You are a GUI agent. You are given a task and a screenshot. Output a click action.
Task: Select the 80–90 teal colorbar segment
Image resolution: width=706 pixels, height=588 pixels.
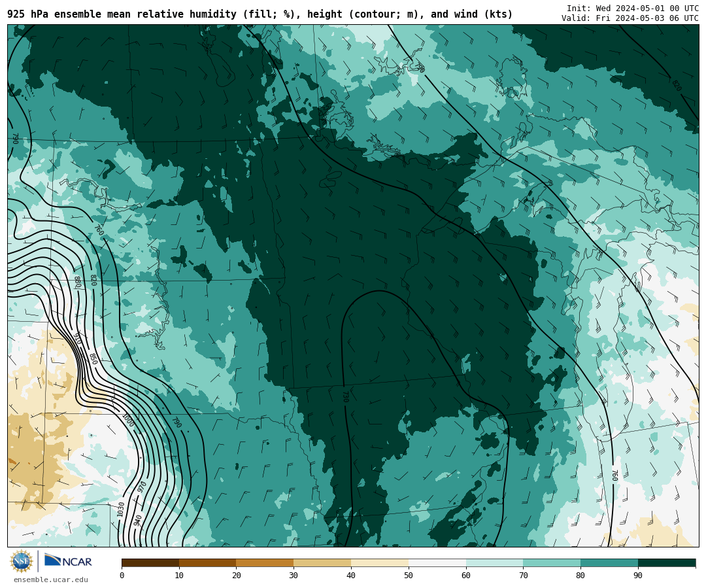[609, 562]
